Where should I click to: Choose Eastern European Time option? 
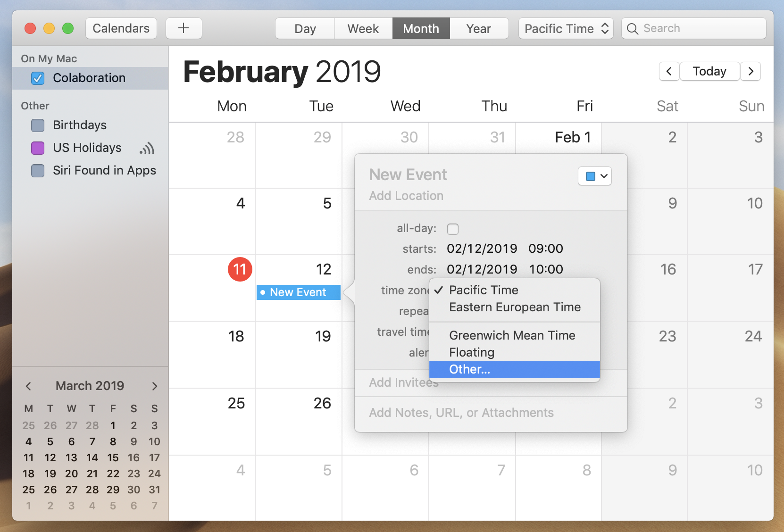[514, 307]
